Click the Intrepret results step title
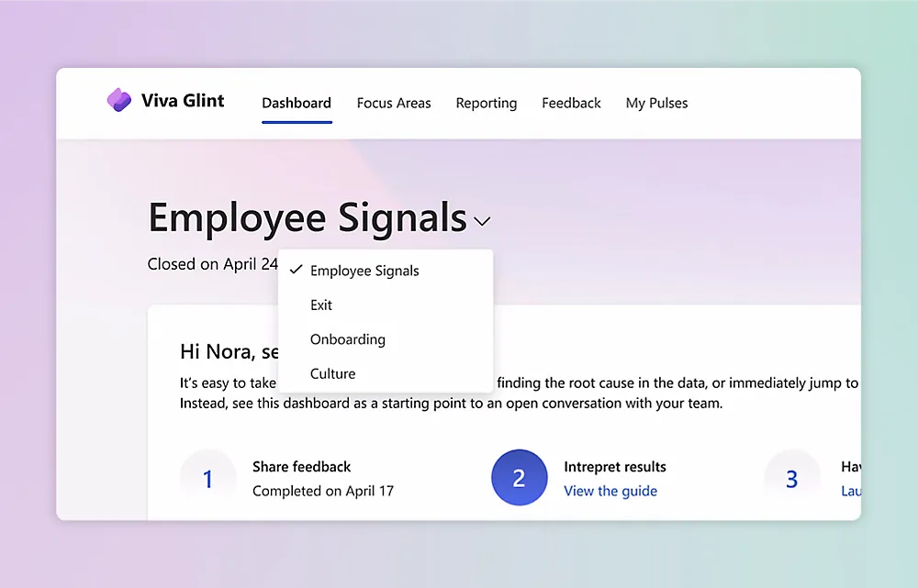The image size is (918, 588). coord(615,467)
